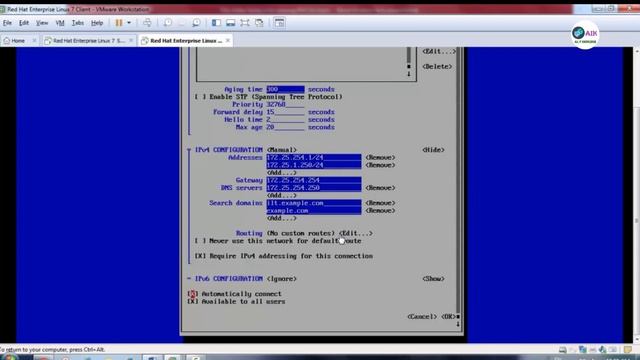640x360 pixels.
Task: Click the DNS servers address field
Action: tap(314, 188)
